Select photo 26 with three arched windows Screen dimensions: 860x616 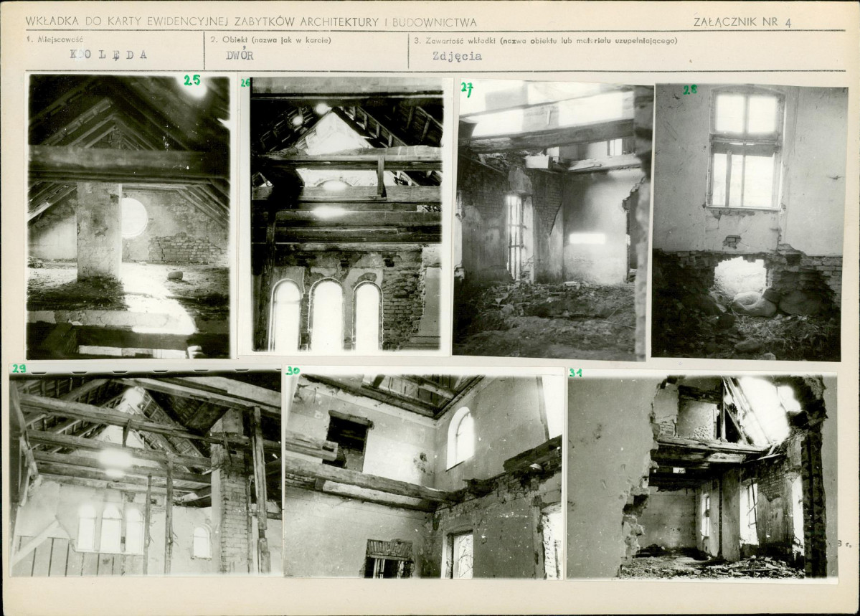346,214
